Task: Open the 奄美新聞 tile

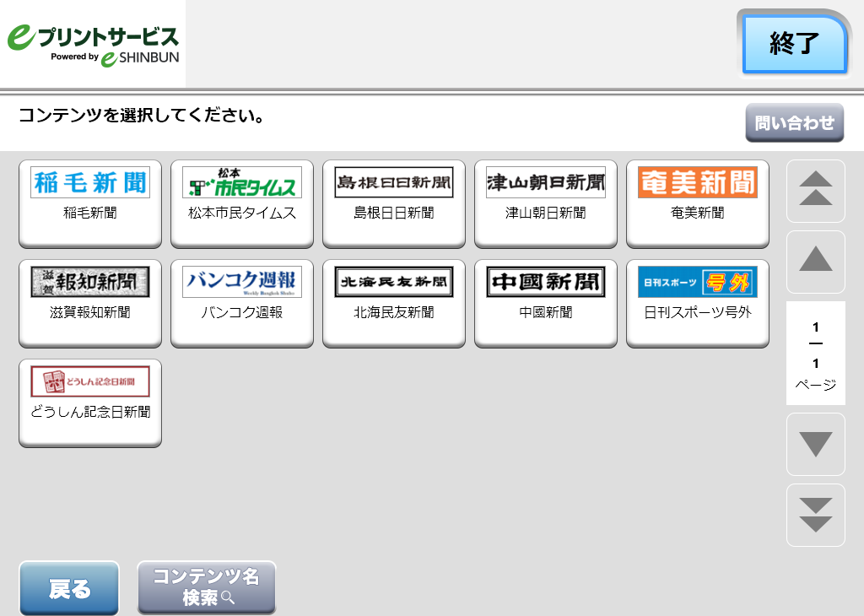Action: point(698,204)
